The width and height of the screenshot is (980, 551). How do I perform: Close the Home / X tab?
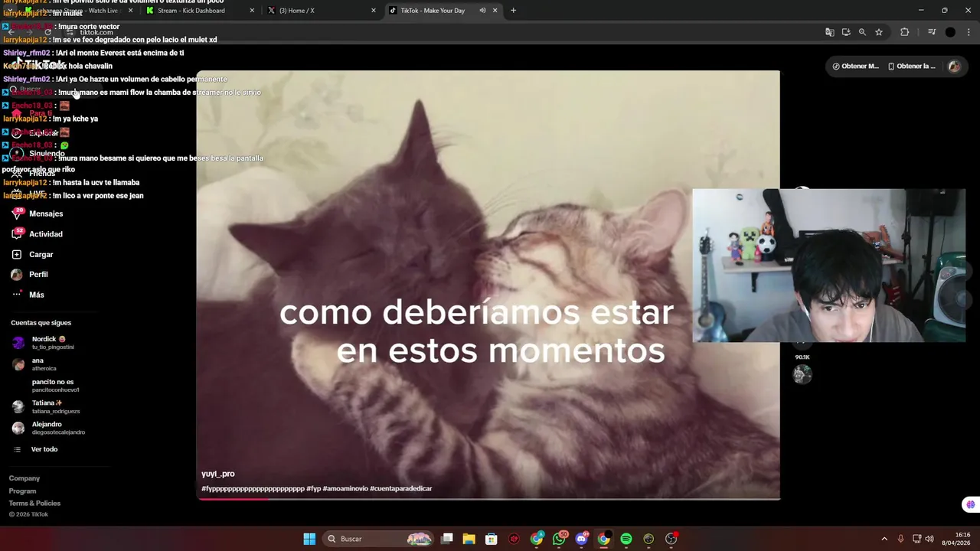[374, 11]
